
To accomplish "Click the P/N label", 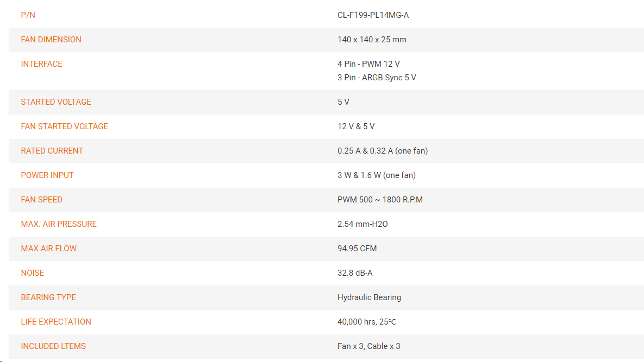I will (28, 15).
